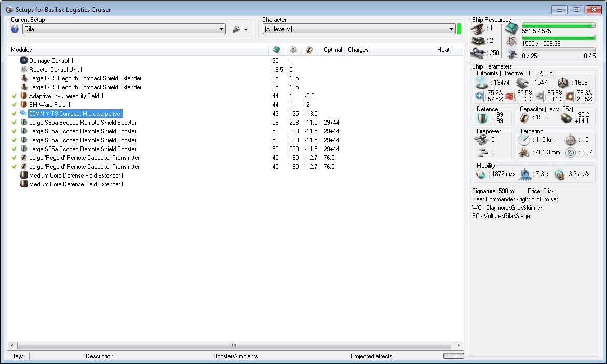Toggle the third Large S95a Remote Shield Booster checkmark
The width and height of the screenshot is (607, 364).
coord(14,140)
